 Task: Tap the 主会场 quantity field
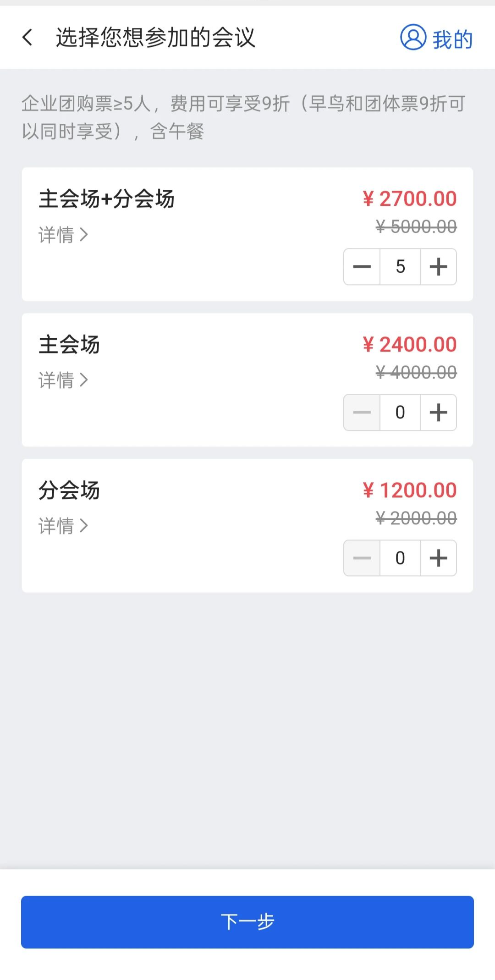click(400, 413)
